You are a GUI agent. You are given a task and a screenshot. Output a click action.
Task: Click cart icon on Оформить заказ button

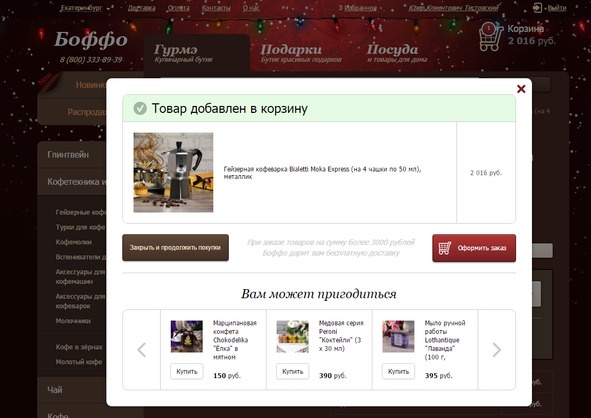[445, 248]
